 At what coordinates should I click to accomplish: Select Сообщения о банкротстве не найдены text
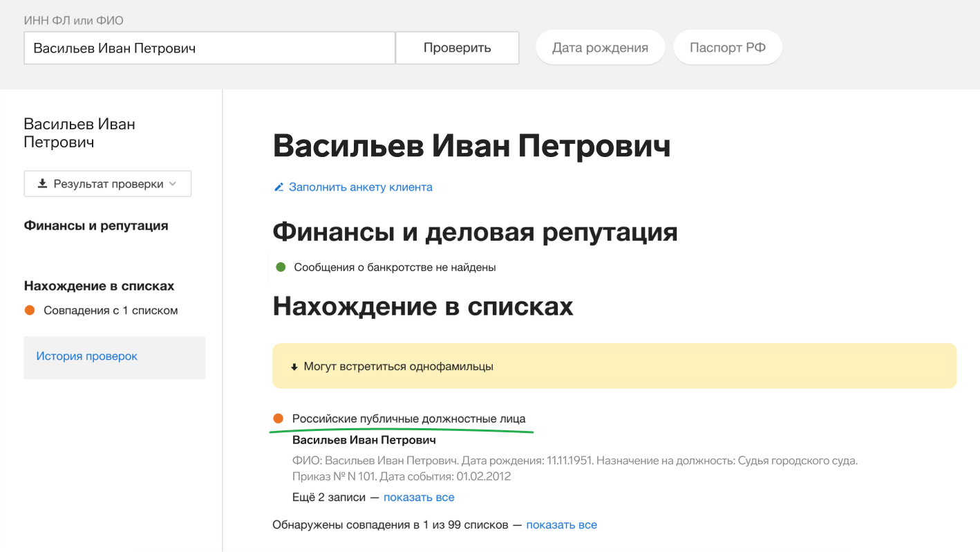click(395, 267)
